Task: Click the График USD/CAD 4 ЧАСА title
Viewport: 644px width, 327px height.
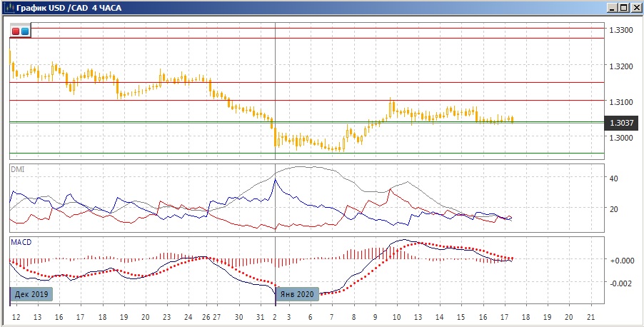Action: (69, 8)
